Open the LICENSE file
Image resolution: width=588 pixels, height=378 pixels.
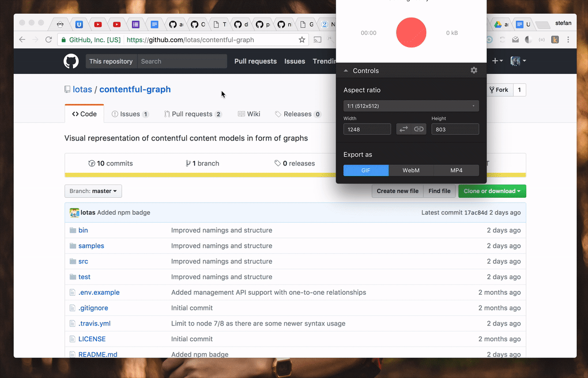click(92, 339)
